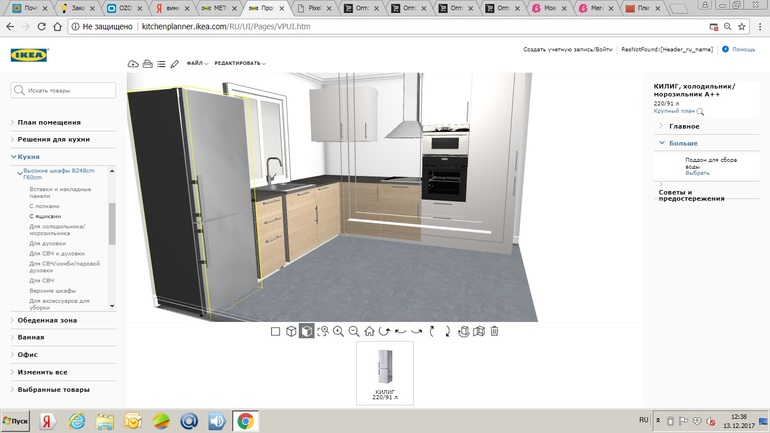Open the item list icon
The width and height of the screenshot is (770, 433).
pyautogui.click(x=161, y=64)
